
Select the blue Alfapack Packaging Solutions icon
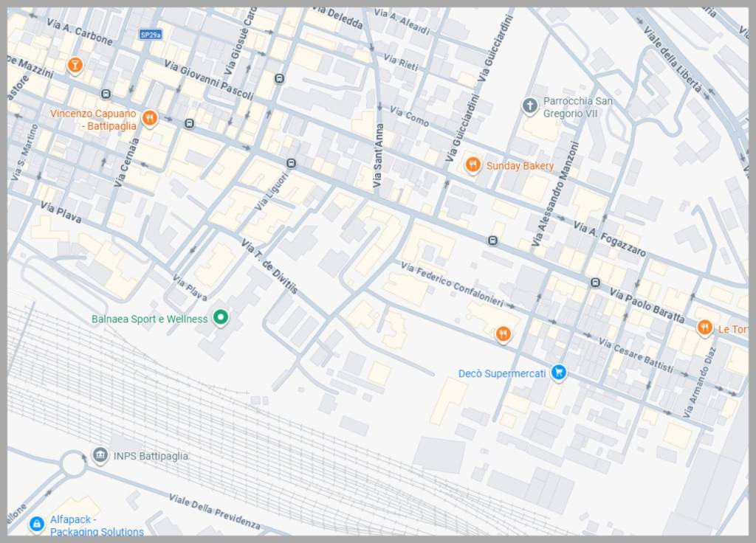point(36,524)
